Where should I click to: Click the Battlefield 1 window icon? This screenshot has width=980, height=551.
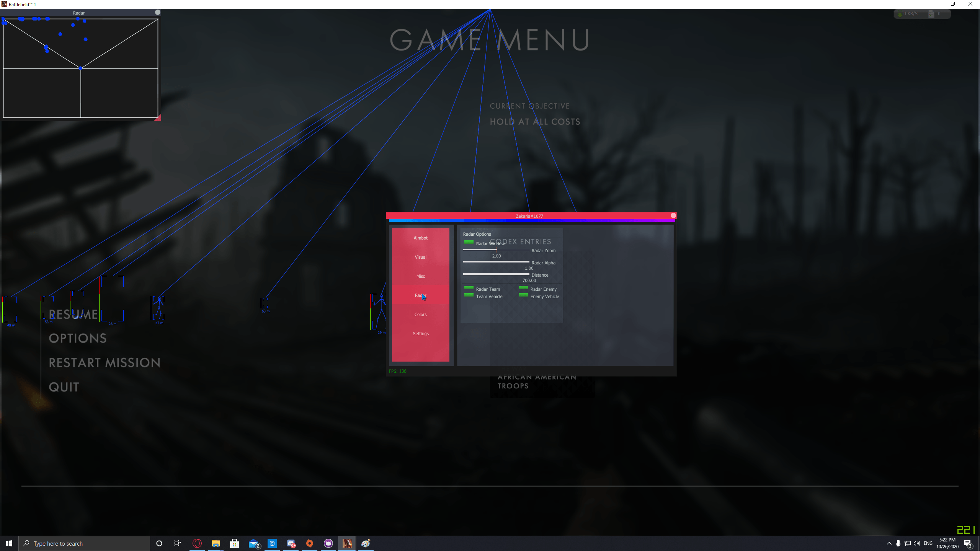coord(4,4)
